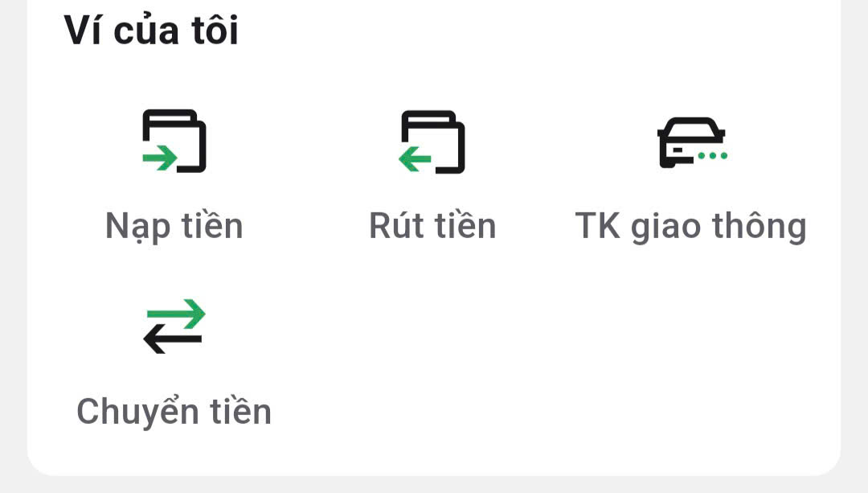868x493 pixels.
Task: Select the Chuyển tiền text label
Action: coord(174,412)
